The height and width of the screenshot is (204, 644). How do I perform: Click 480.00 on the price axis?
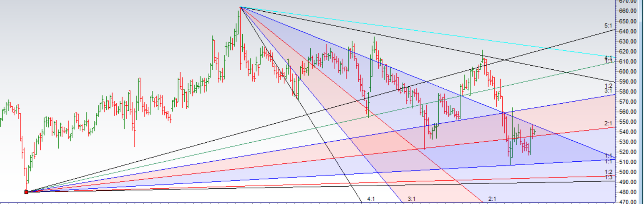pos(628,192)
